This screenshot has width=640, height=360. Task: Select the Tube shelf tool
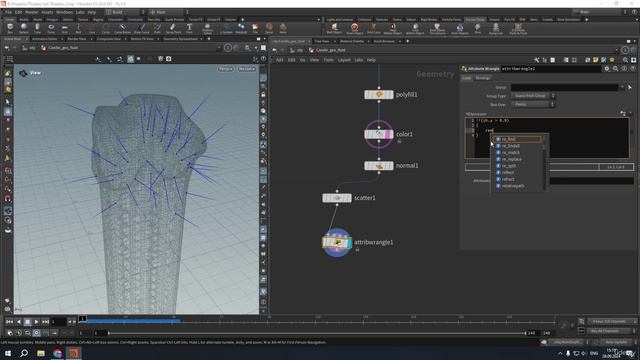point(37,28)
